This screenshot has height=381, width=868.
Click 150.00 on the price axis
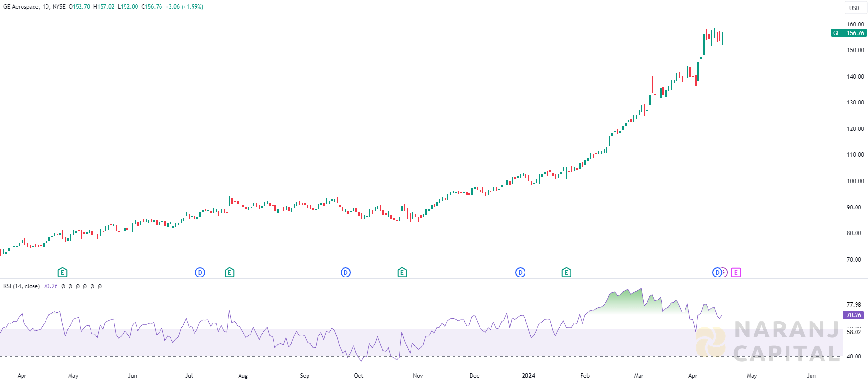pos(855,50)
